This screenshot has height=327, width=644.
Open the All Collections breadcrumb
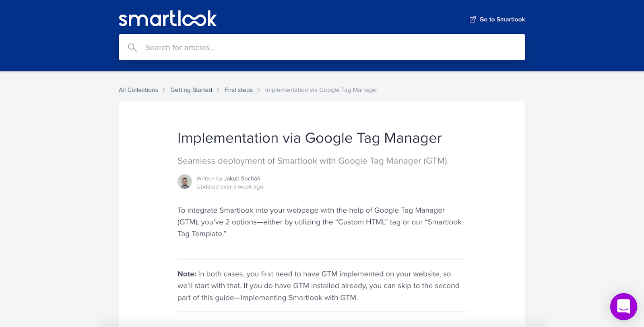point(138,90)
